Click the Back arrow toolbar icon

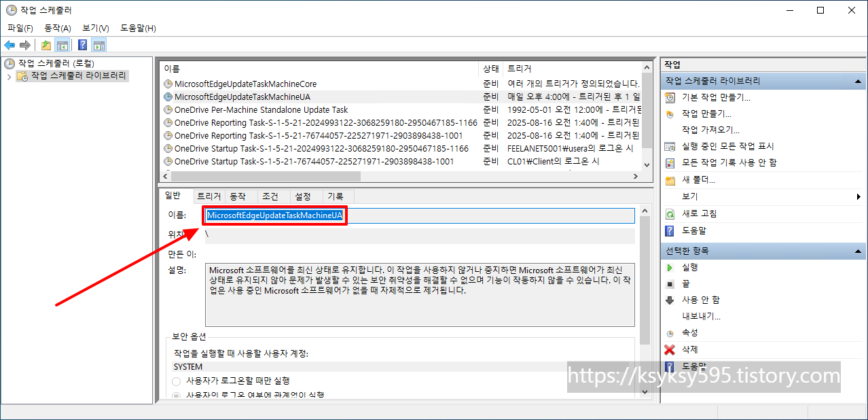coord(10,45)
